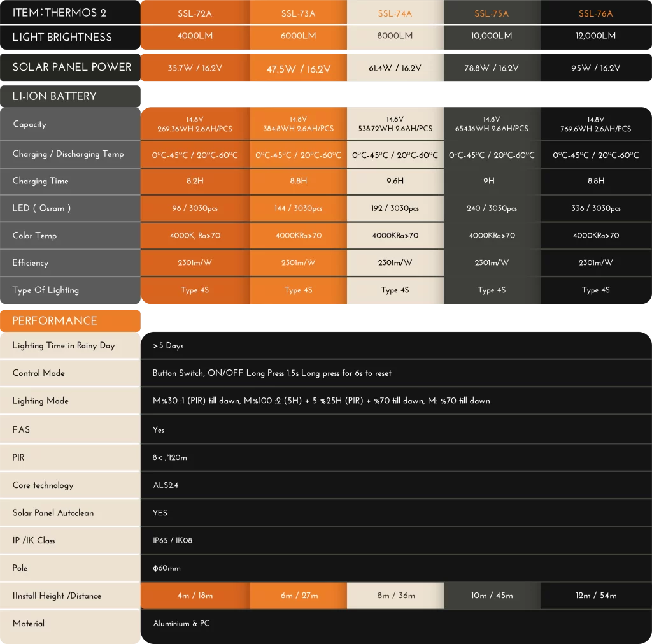Click the 4000K, Ra>70 color temp cell
652x644 pixels.
pos(195,236)
